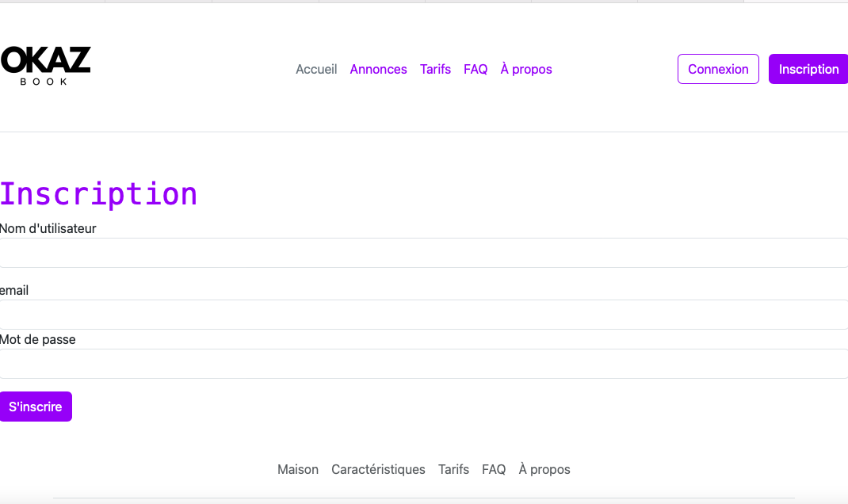Screen dimensions: 848x504
Task: Go to Accueil in the top navigation
Action: click(x=316, y=69)
